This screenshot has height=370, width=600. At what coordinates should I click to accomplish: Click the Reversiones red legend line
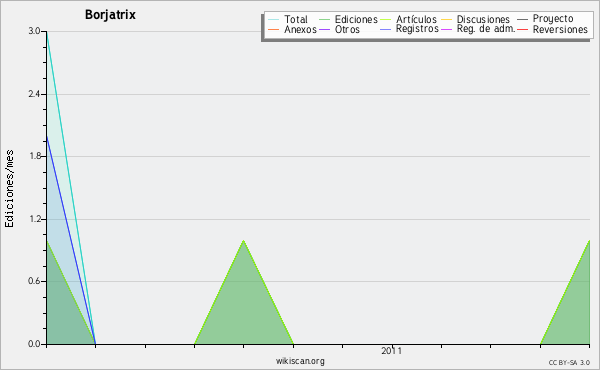click(522, 29)
